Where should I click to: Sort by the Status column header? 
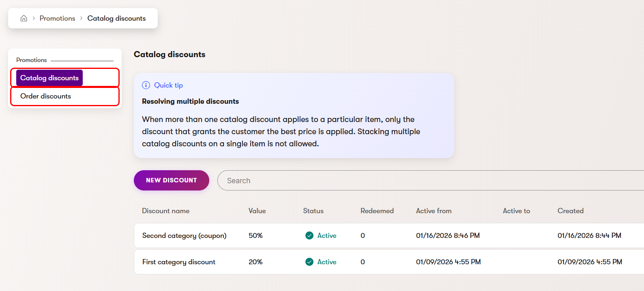click(x=313, y=211)
